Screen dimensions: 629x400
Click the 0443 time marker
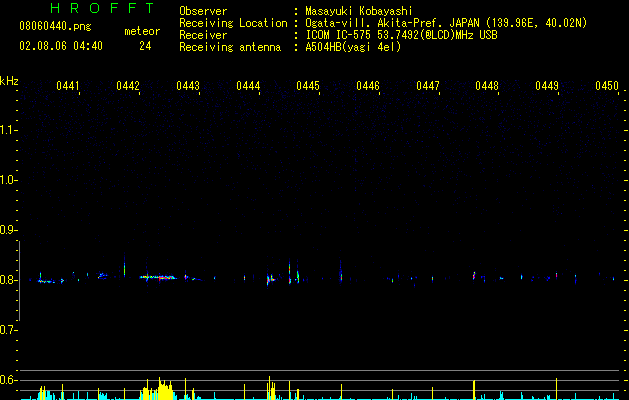point(188,86)
